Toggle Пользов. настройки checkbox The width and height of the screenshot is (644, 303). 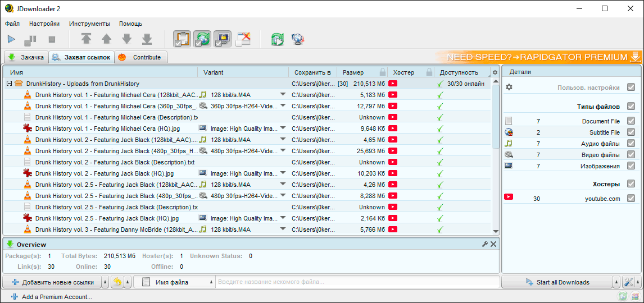click(631, 88)
